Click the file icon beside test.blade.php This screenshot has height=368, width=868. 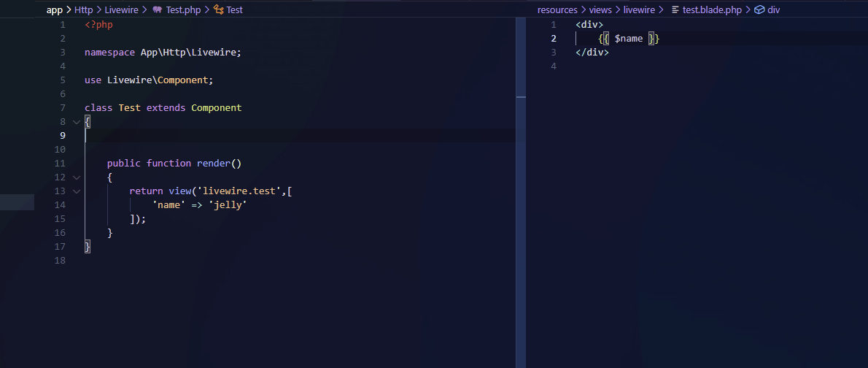675,10
